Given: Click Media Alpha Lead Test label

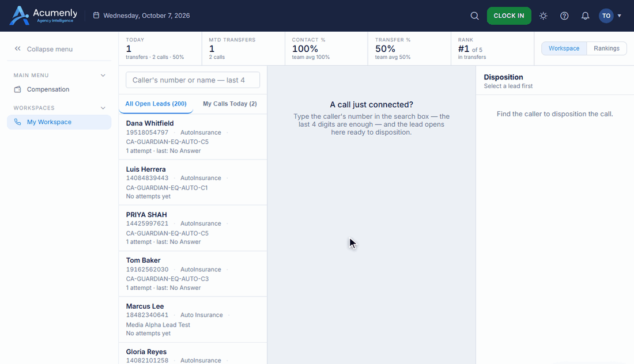Looking at the screenshot, I should [158, 325].
